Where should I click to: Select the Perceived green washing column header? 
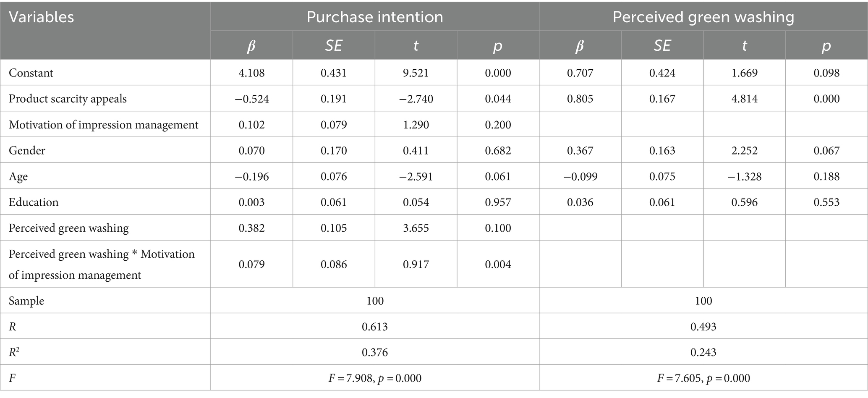(703, 17)
